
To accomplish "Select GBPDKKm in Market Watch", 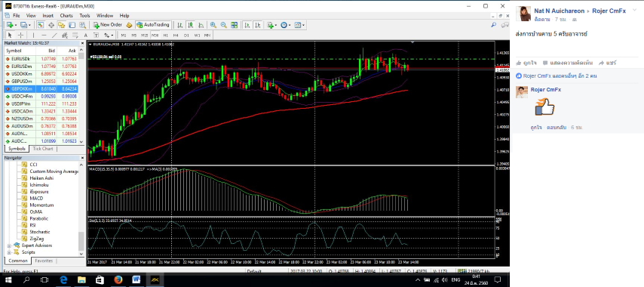I will coord(41,88).
